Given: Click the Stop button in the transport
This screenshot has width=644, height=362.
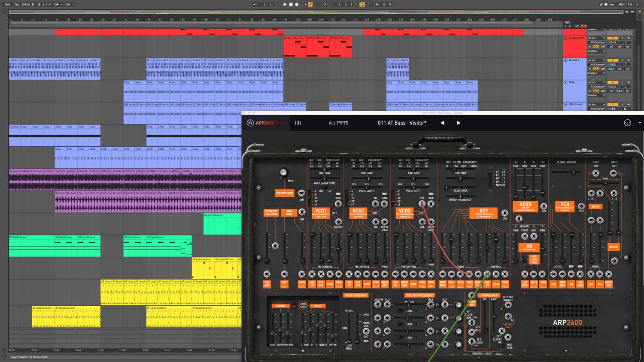Looking at the screenshot, I should click(x=291, y=4).
